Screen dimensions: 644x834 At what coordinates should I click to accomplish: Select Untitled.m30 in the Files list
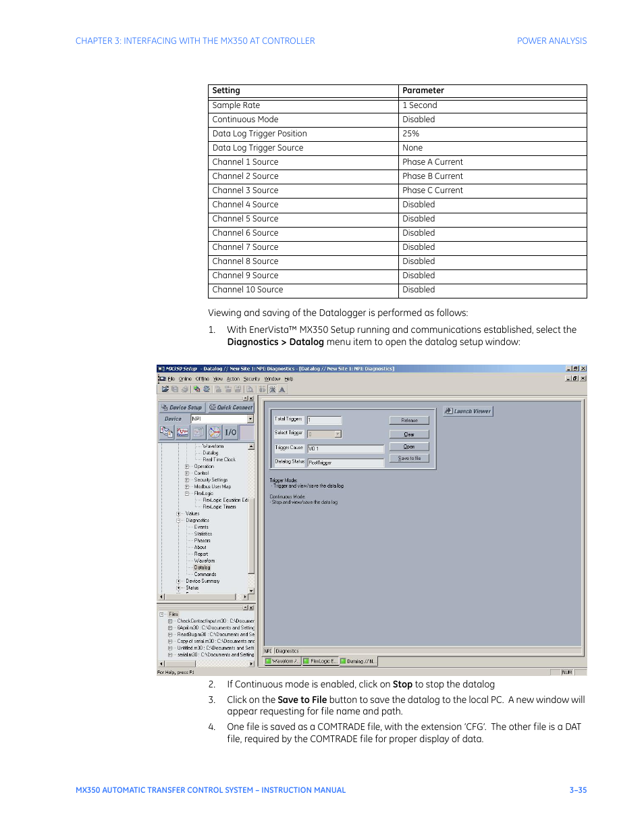click(216, 648)
